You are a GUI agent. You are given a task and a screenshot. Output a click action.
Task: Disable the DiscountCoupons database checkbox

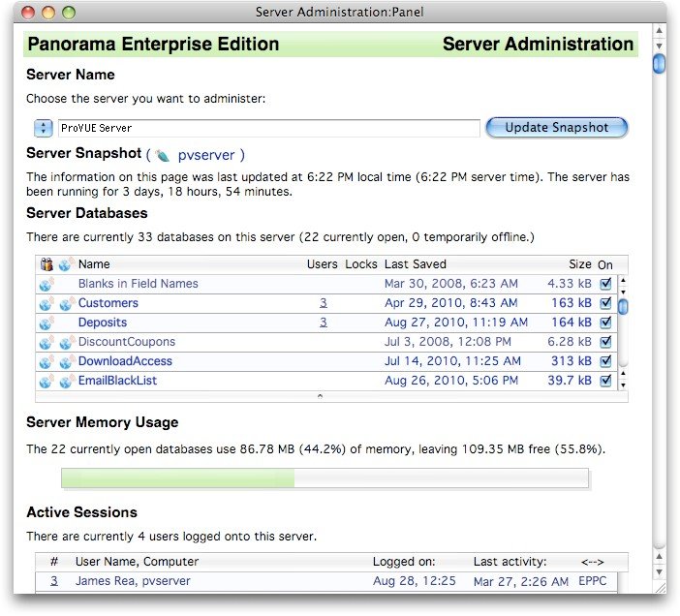pos(605,342)
